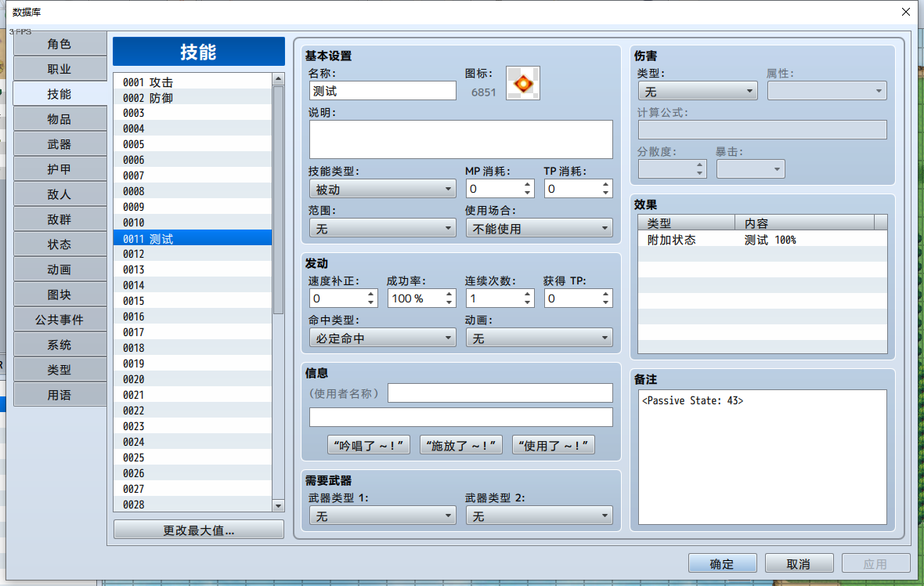Click the 更改最大值... button
The height and width of the screenshot is (586, 924).
click(199, 530)
